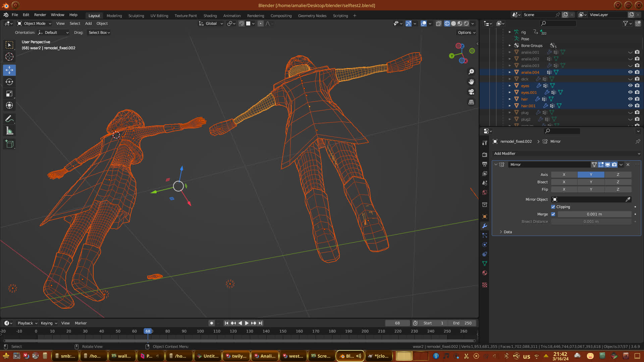Expand the analie.004 tree item
Viewport: 644px width, 362px height.
tap(510, 72)
